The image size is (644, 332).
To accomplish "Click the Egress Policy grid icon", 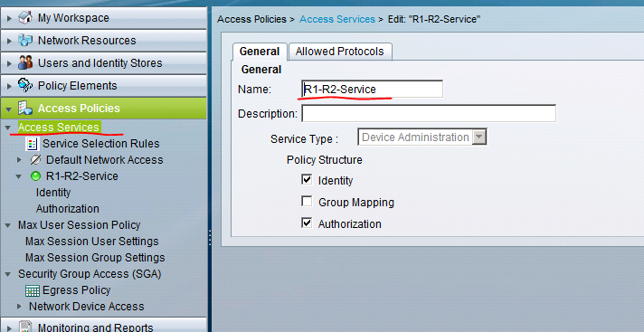I will (33, 290).
